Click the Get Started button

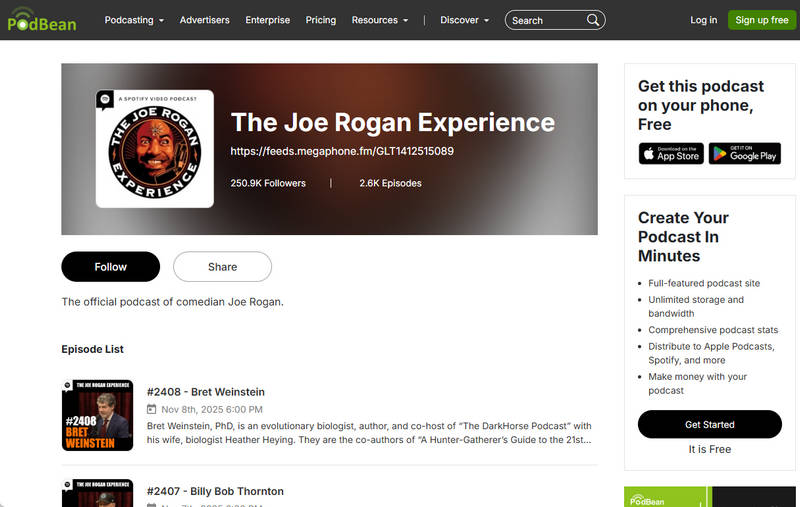pyautogui.click(x=710, y=424)
